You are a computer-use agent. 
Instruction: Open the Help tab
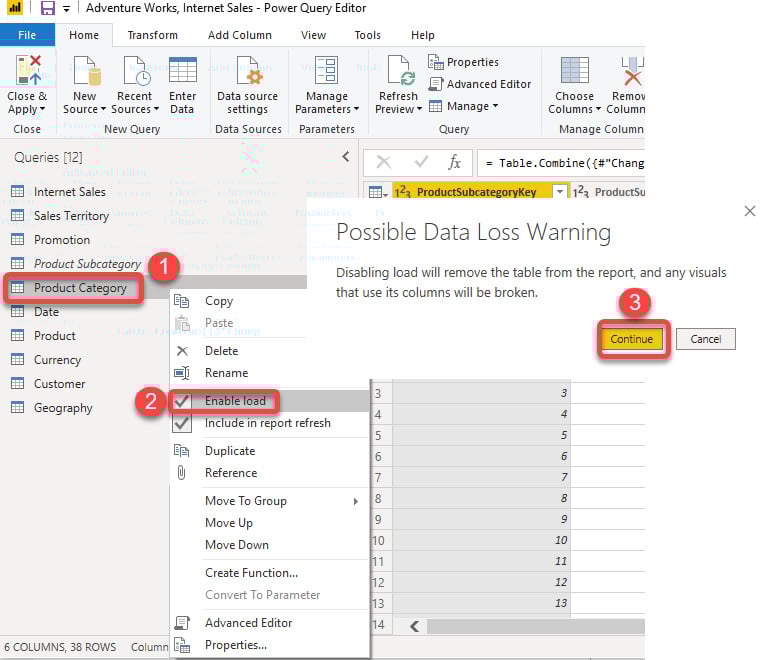coord(422,35)
